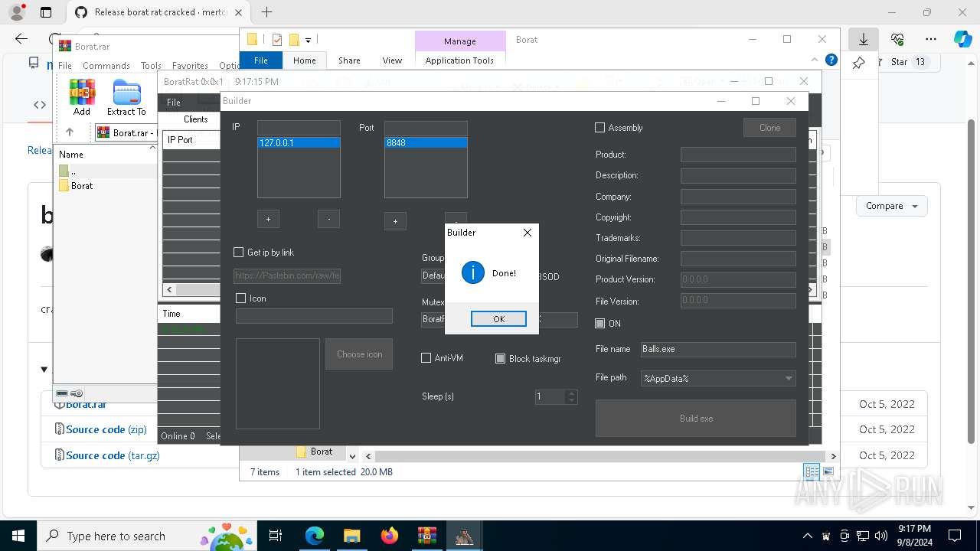The image size is (980, 551).
Task: Click the WinRAR Extract To icon
Action: coord(126,97)
